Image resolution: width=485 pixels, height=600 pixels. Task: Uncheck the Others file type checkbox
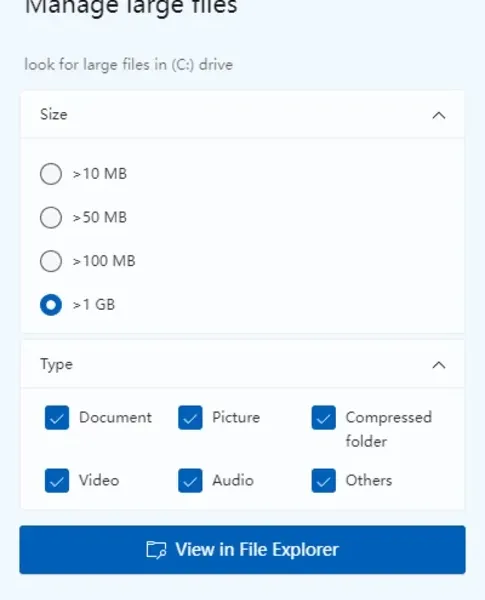323,481
